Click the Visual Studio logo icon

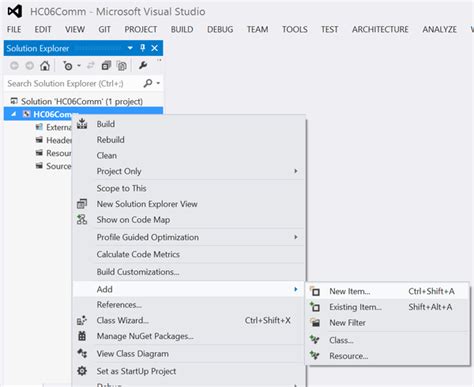point(15,11)
